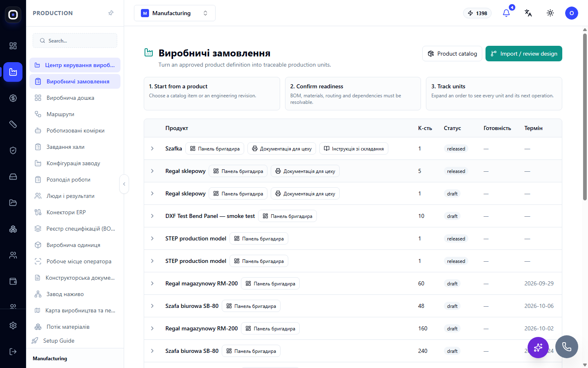Launch the purple AI sparkle assistant button
Viewport: 588px width, 368px height.
[538, 348]
